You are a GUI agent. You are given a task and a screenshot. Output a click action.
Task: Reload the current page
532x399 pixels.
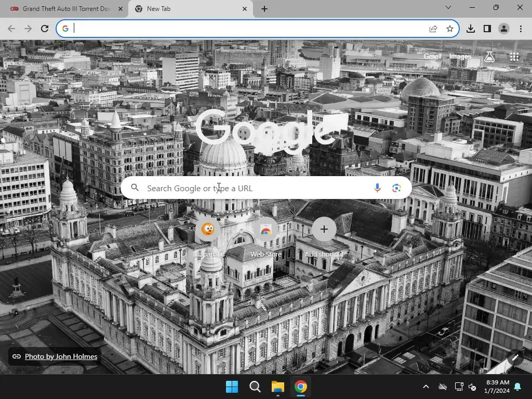click(x=45, y=29)
